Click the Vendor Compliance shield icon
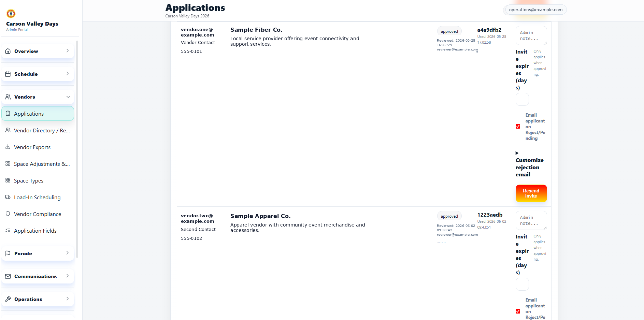644x320 pixels. pos(8,214)
